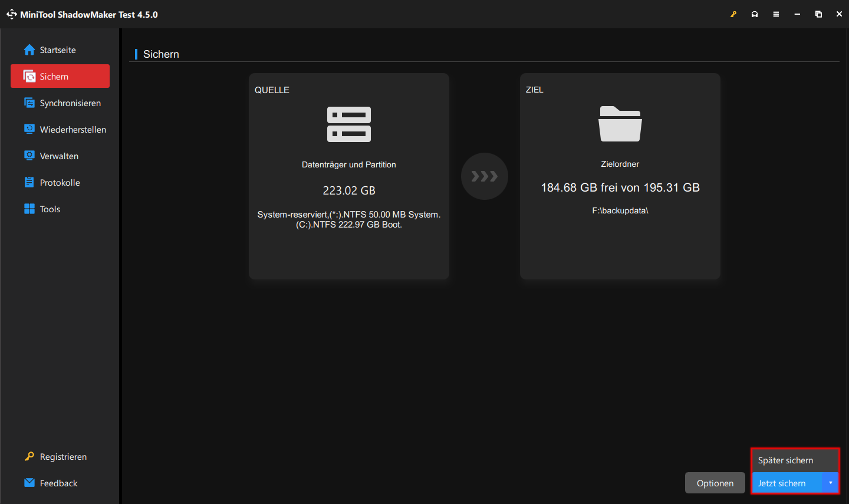Click 184.68 GB frei von 195.31 GB
The image size is (849, 504).
tap(620, 187)
